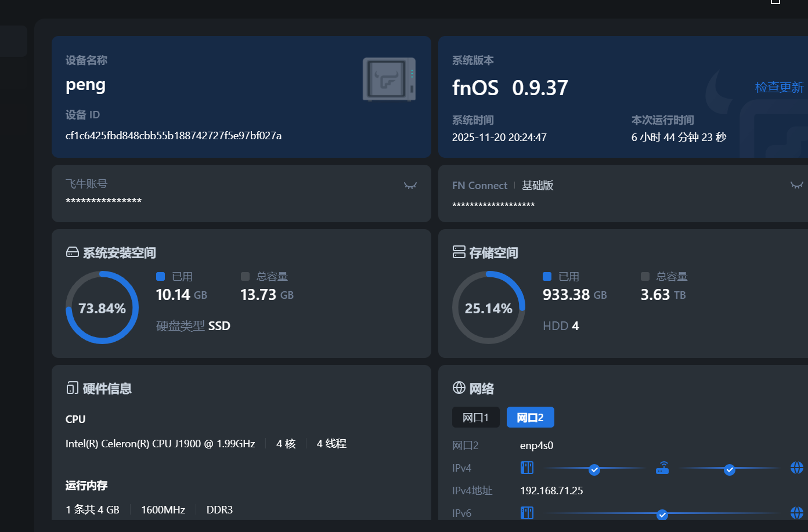
Task: Click the 系统安装空间 drive icon
Action: point(72,252)
